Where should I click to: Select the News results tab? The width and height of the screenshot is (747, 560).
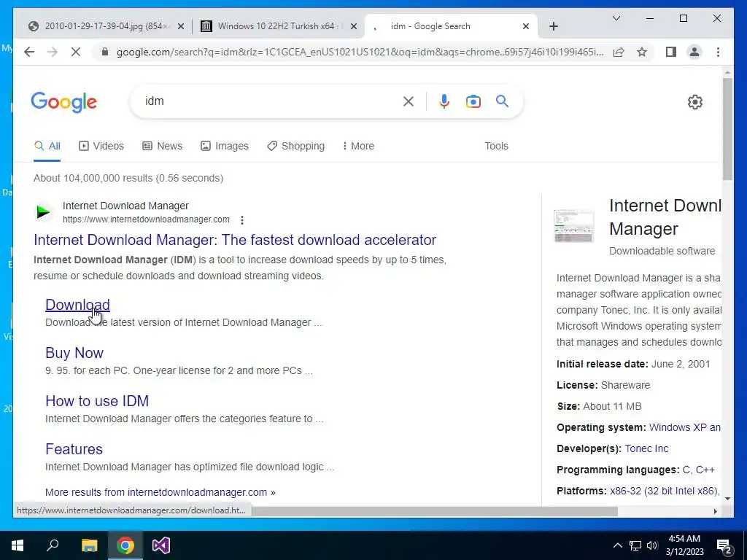click(x=163, y=146)
